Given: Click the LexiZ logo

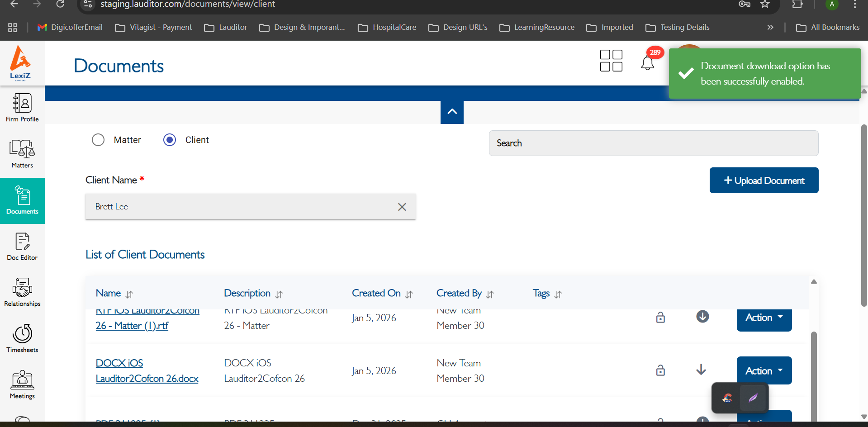Looking at the screenshot, I should tap(20, 63).
